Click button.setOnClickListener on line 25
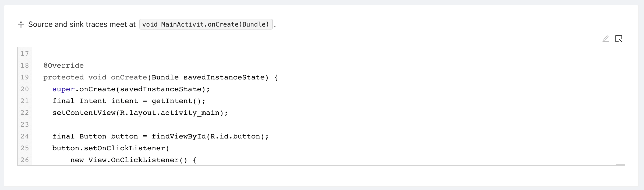Image resolution: width=644 pixels, height=190 pixels. 109,148
